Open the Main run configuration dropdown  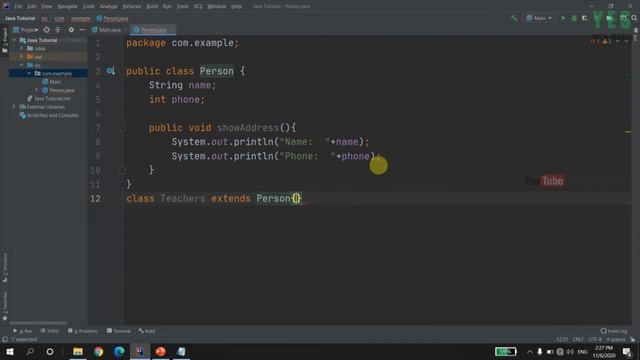[539, 18]
